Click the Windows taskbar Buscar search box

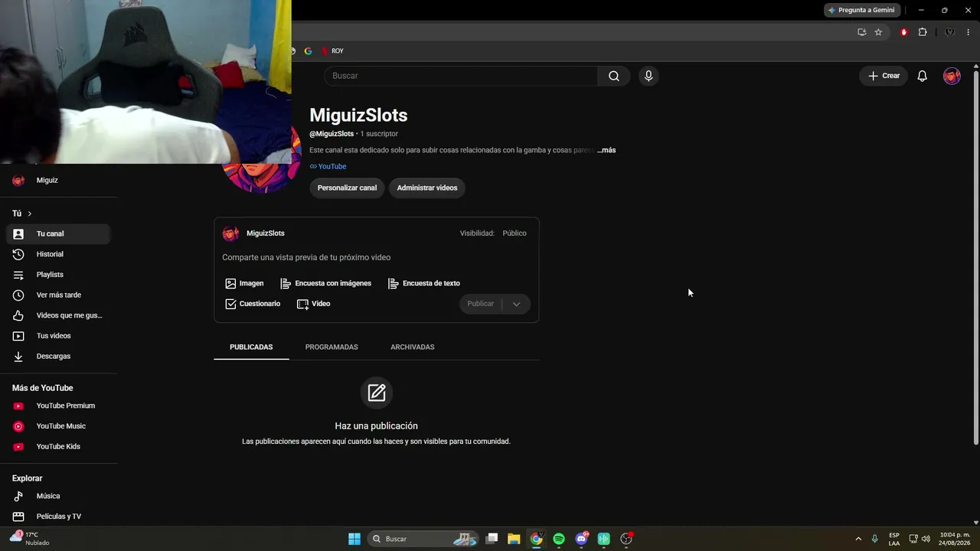point(423,539)
